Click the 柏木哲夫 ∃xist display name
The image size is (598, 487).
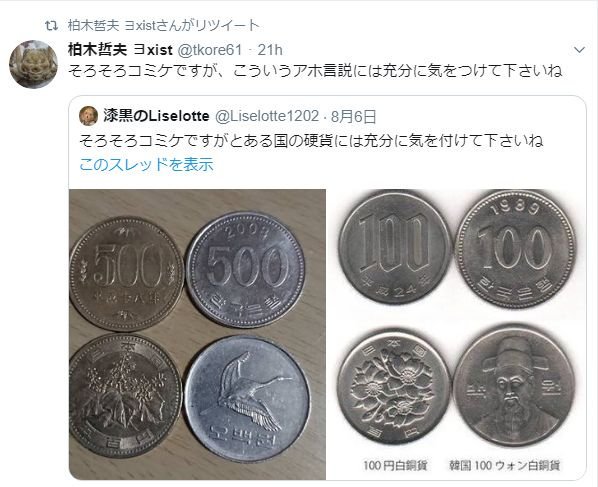pyautogui.click(x=121, y=50)
